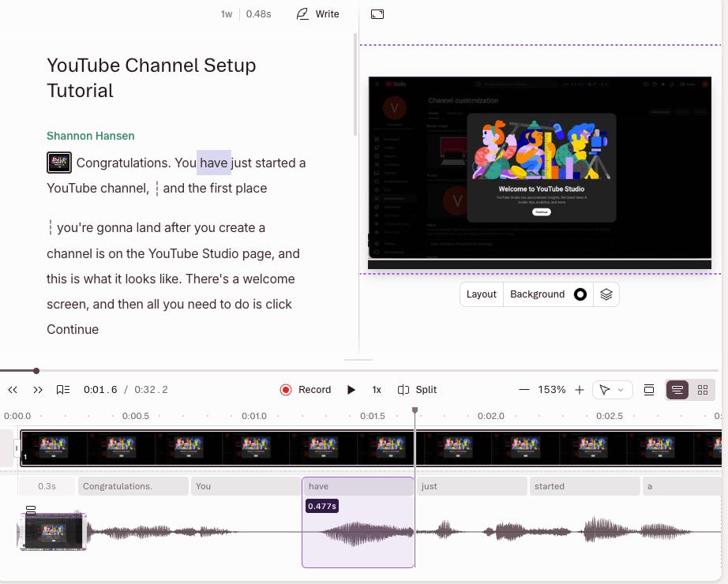Image resolution: width=728 pixels, height=584 pixels.
Task: Click the Write pen icon
Action: coord(302,14)
